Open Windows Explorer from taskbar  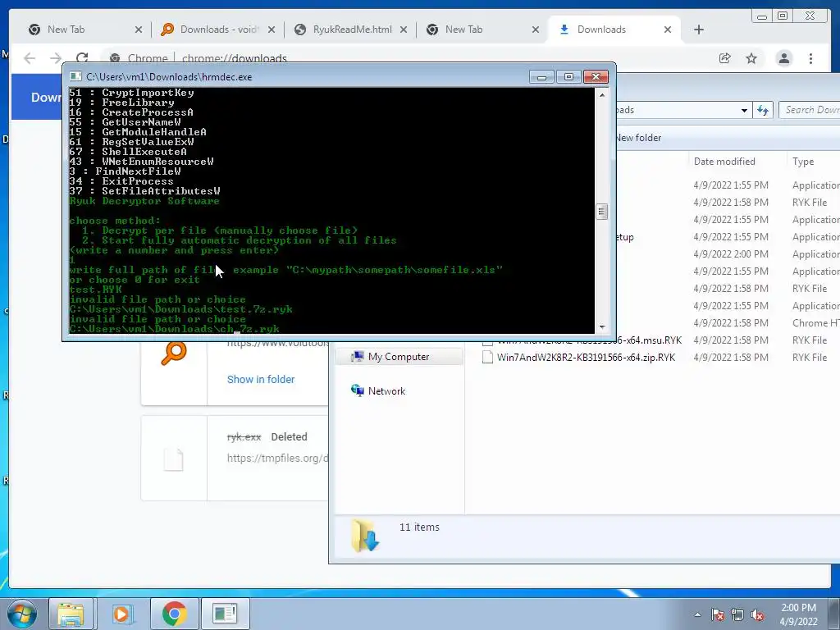(71, 614)
